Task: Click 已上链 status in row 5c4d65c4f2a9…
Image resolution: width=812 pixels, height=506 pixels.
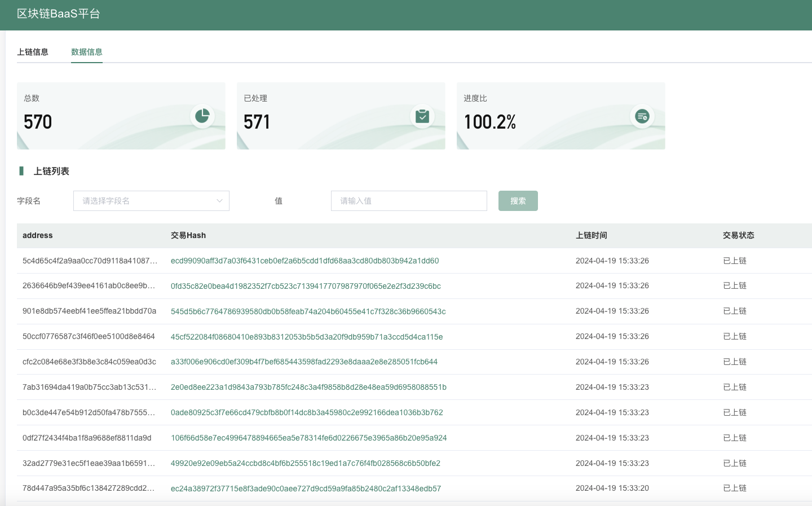Action: point(735,261)
